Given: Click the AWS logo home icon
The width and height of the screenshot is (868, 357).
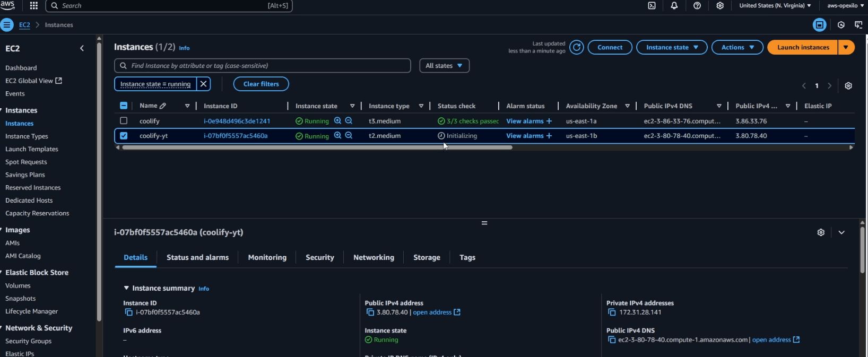Looking at the screenshot, I should [7, 5].
